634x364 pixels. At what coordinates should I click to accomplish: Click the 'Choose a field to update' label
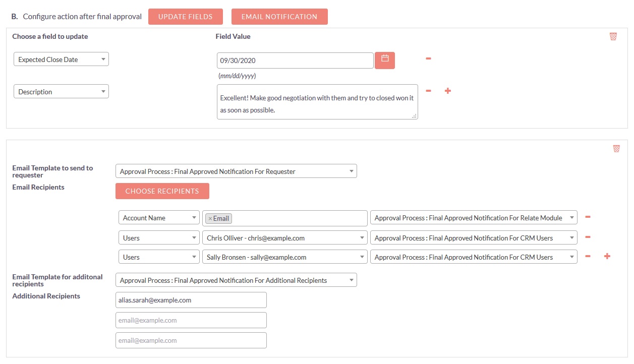click(x=50, y=36)
